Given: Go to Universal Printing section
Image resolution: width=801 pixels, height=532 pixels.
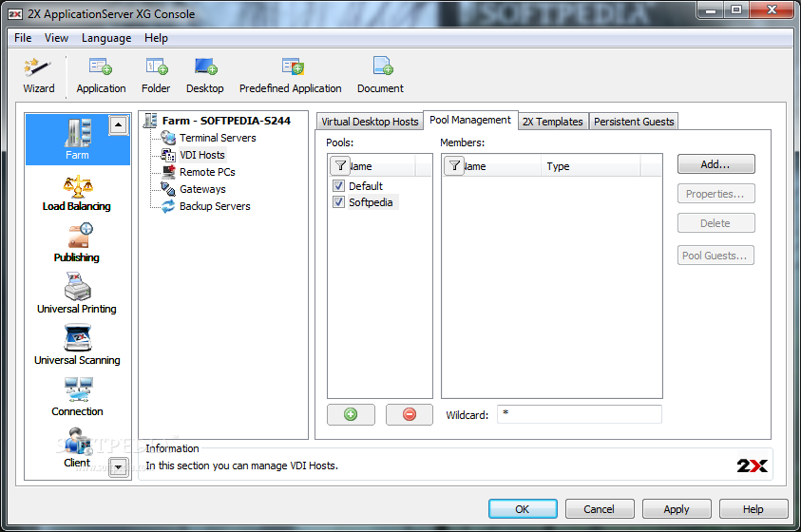Looking at the screenshot, I should [77, 294].
